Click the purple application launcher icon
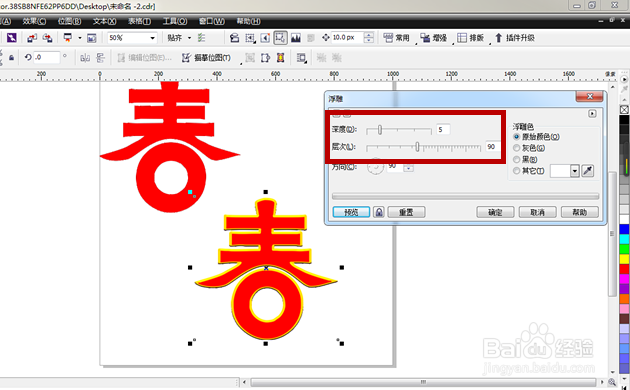The height and width of the screenshot is (390, 630). (12, 38)
